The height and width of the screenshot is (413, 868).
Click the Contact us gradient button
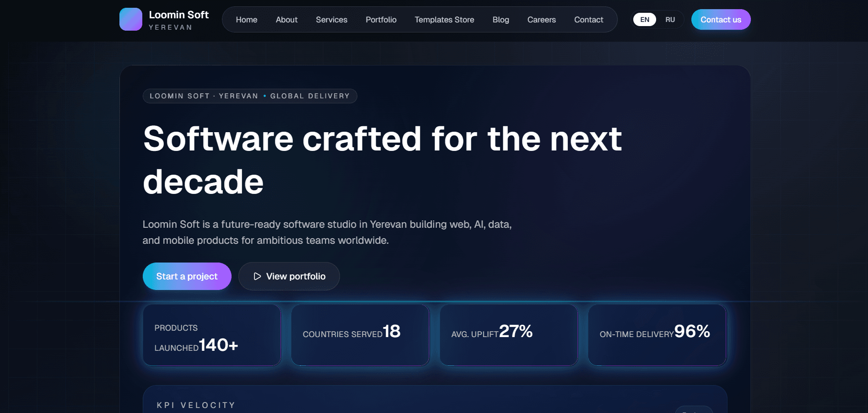(x=721, y=20)
